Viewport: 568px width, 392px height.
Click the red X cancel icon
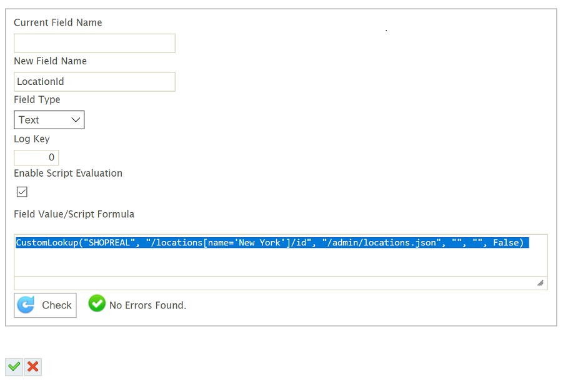(x=33, y=367)
